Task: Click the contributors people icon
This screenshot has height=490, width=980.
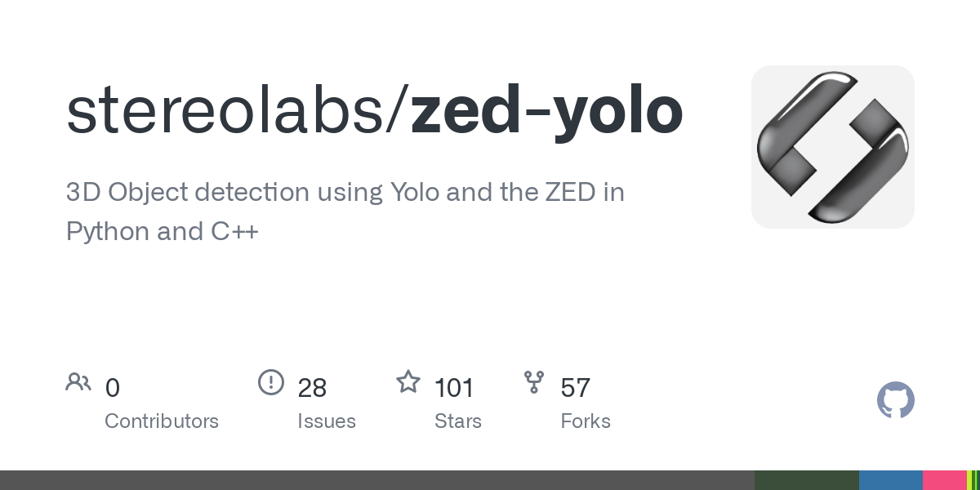Action: [x=78, y=381]
